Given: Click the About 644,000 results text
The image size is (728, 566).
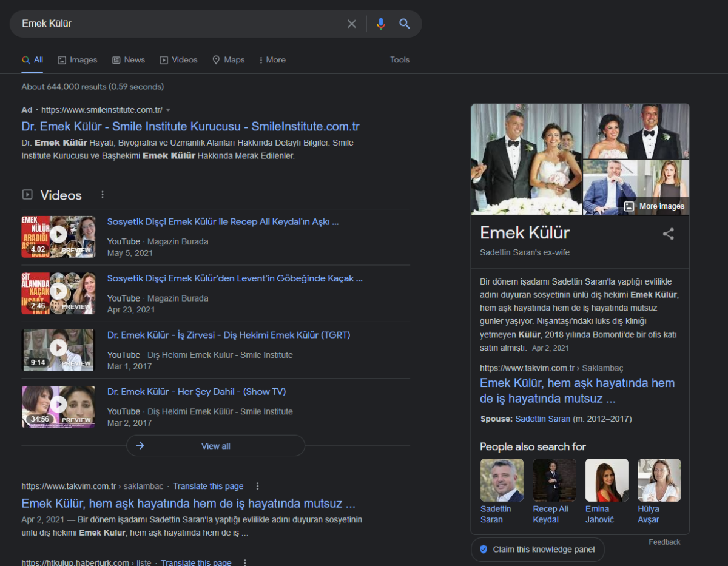Looking at the screenshot, I should click(93, 87).
